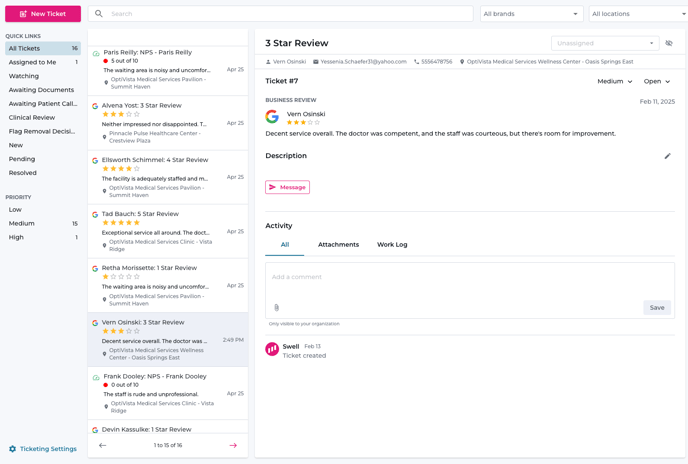
Task: Open Alvena Yost 3 Star Review ticket
Action: (168, 123)
